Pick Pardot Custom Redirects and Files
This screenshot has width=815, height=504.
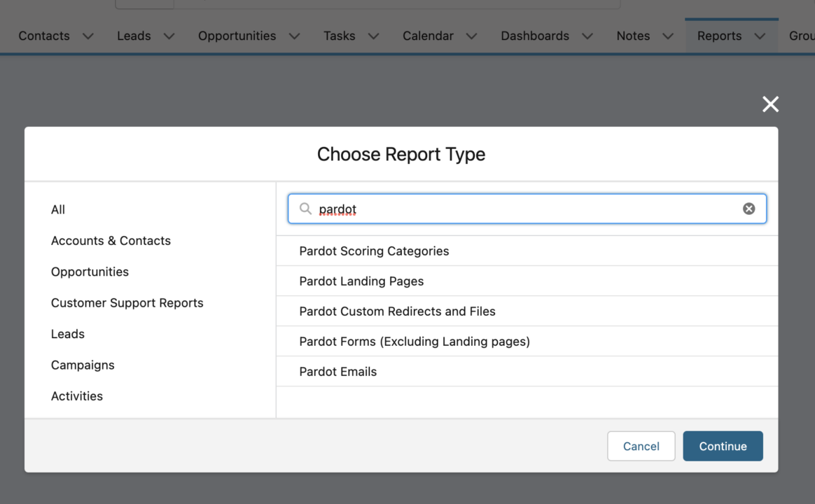pos(397,311)
